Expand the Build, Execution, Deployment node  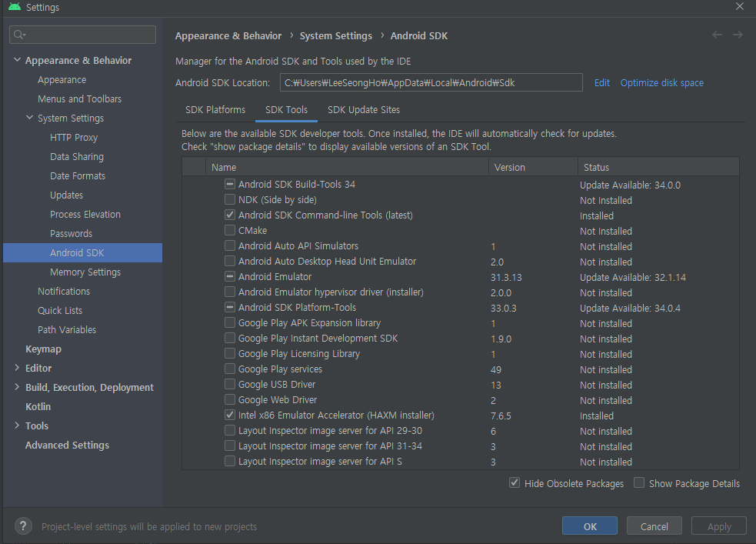click(18, 387)
